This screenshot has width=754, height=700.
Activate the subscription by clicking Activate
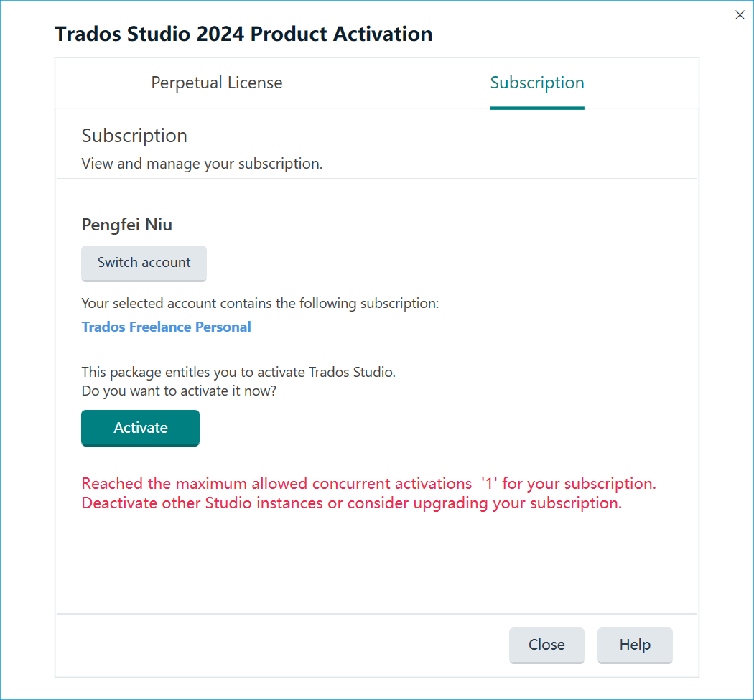click(140, 428)
